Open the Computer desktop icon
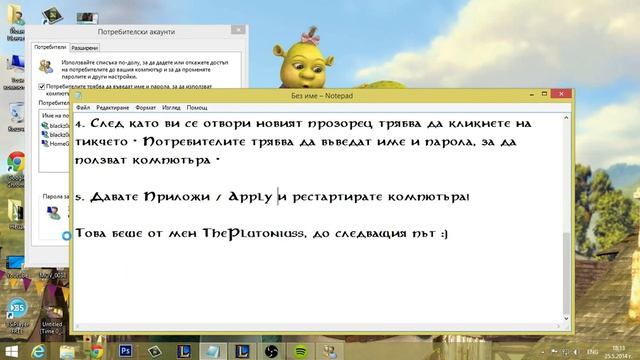The image size is (640, 360). tap(16, 72)
